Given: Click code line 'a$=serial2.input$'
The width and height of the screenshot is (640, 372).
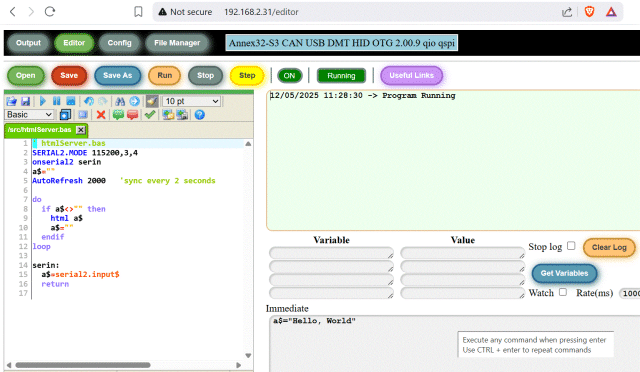Looking at the screenshot, I should coord(80,274).
